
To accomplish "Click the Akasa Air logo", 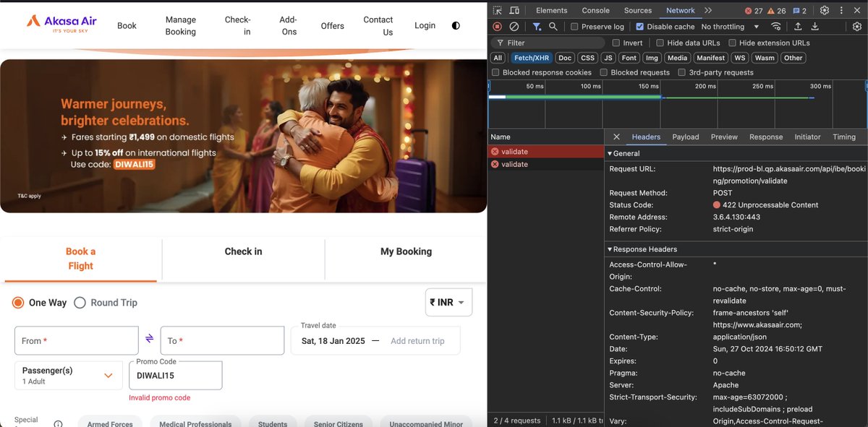I will [61, 25].
